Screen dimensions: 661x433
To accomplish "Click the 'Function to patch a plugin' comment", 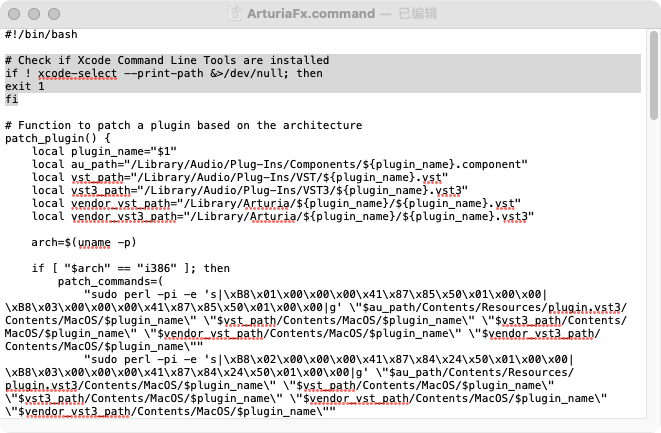I will click(x=183, y=125).
